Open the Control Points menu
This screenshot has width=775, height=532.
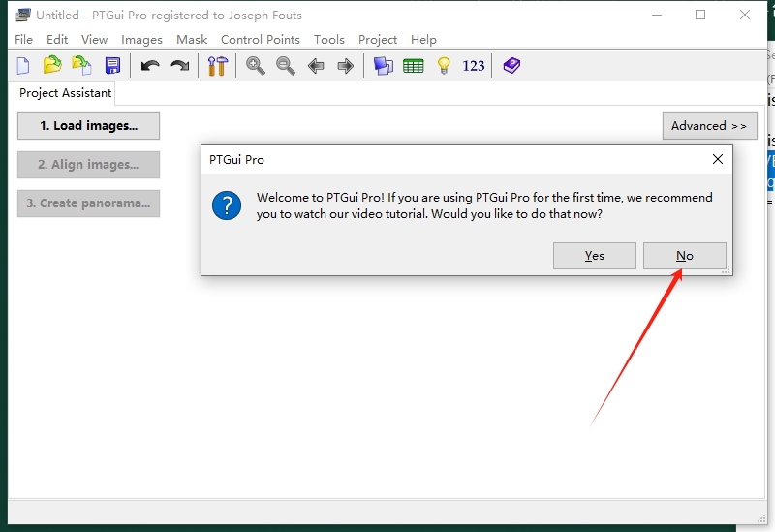[261, 40]
